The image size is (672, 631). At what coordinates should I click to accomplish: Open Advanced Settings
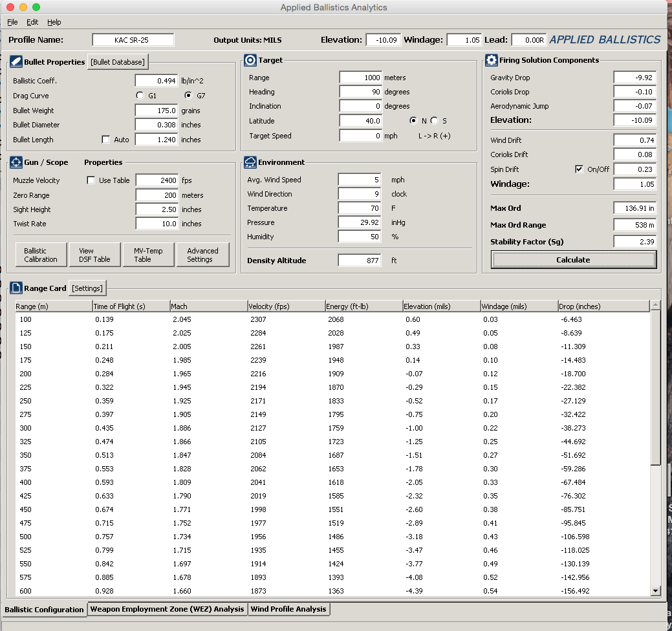[202, 255]
